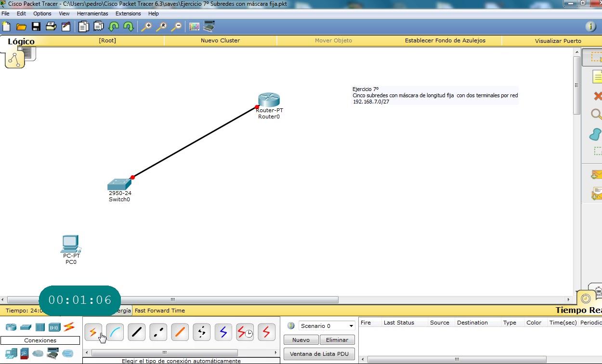Choose the blue Coaxial cable
Screen dimensions: 602x364
pyautogui.click(x=223, y=332)
